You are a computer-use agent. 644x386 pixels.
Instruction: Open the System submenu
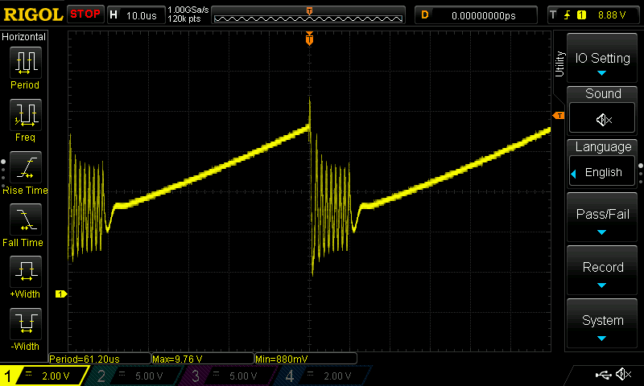[602, 324]
